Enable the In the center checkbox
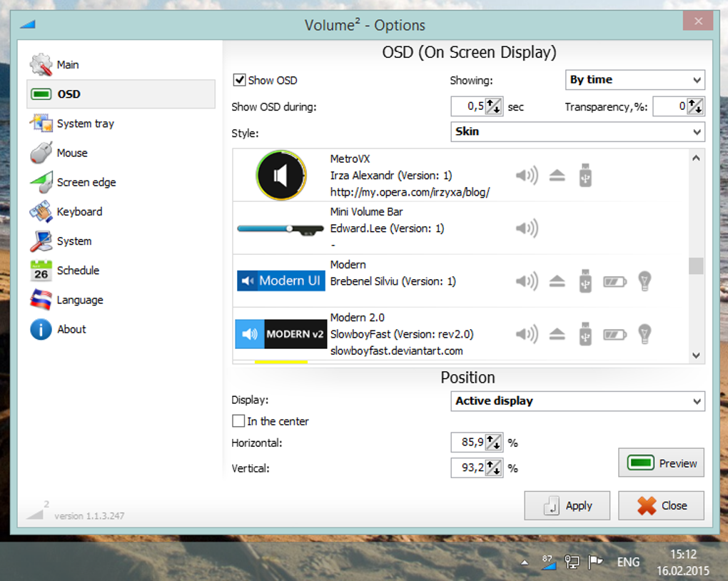The height and width of the screenshot is (581, 728). click(238, 421)
